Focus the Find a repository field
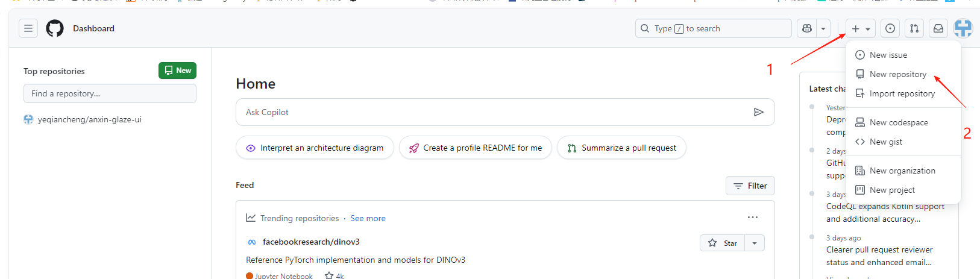This screenshot has width=980, height=279. 110,93
